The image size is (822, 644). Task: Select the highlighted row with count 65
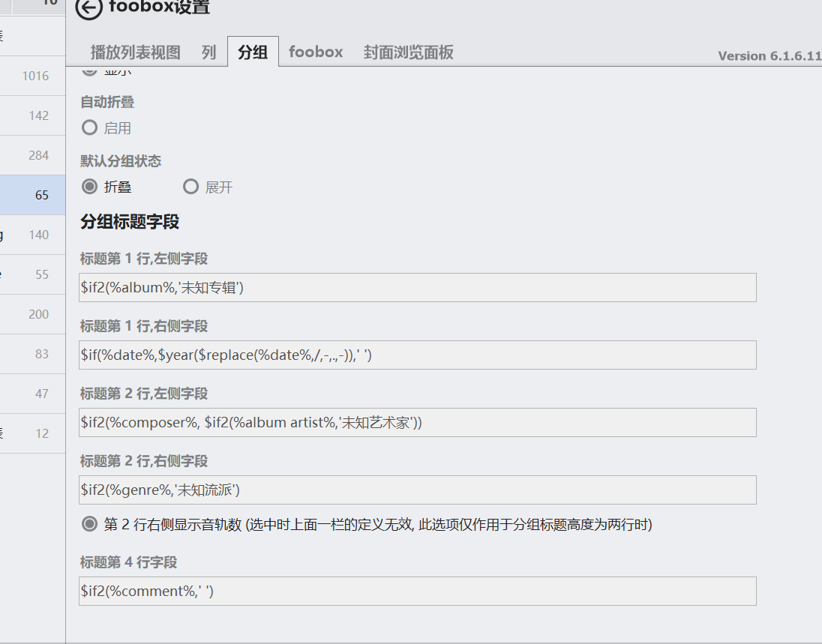tap(32, 195)
